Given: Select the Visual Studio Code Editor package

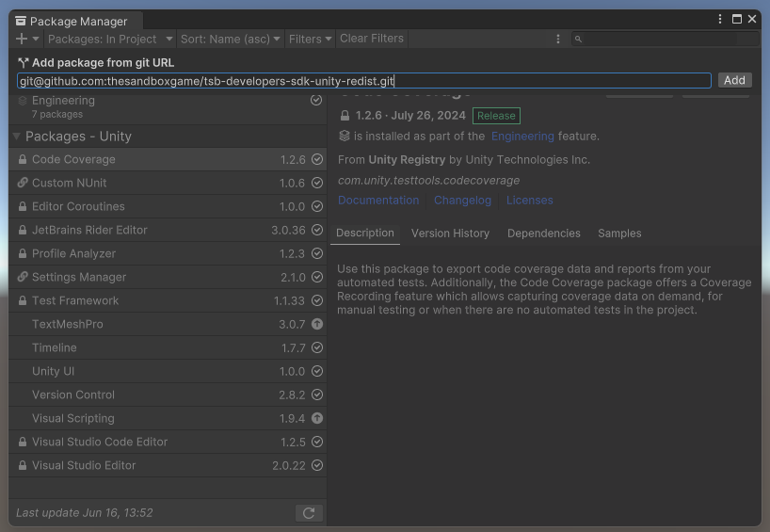Looking at the screenshot, I should [168, 443].
